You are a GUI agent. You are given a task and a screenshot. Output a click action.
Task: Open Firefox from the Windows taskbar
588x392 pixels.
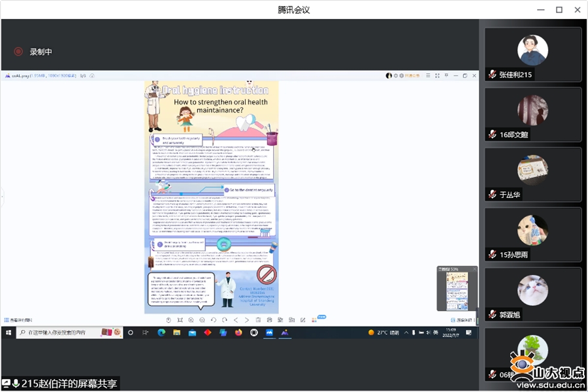(238, 333)
